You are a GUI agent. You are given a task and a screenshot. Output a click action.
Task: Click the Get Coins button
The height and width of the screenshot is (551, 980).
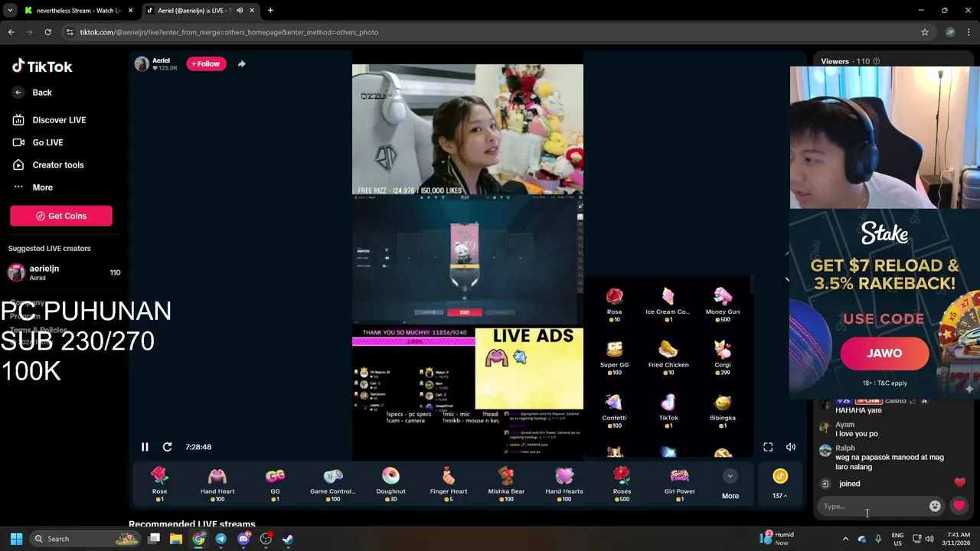pyautogui.click(x=61, y=216)
